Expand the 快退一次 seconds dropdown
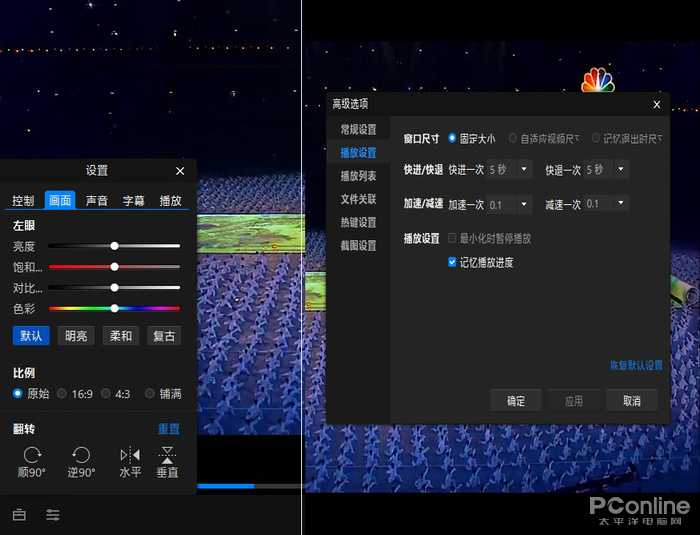700x535 pixels. pyautogui.click(x=621, y=169)
